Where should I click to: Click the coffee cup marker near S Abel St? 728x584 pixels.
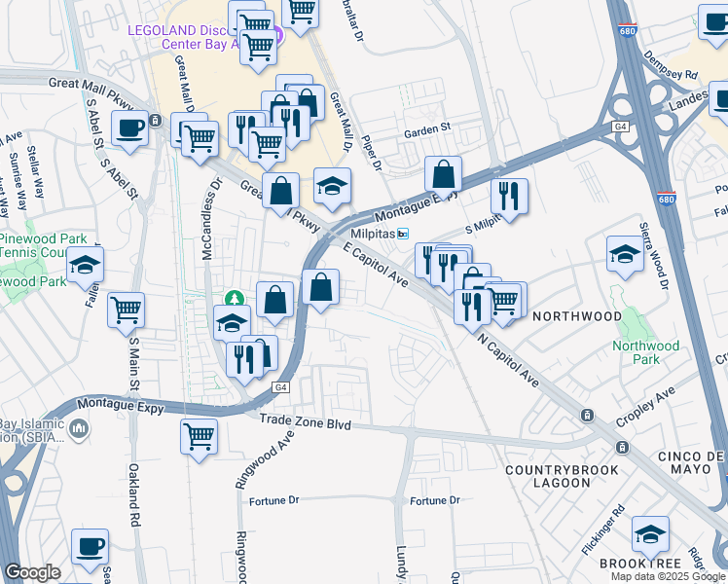(129, 128)
